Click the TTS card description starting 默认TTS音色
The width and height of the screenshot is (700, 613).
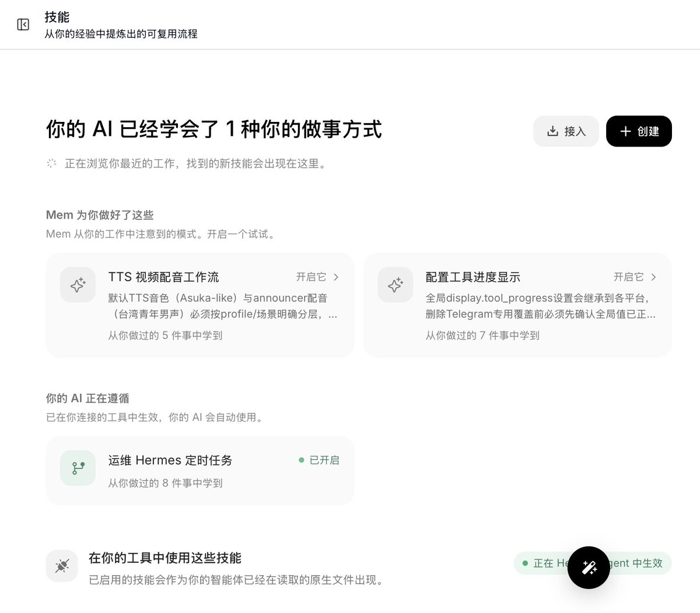[x=223, y=306]
